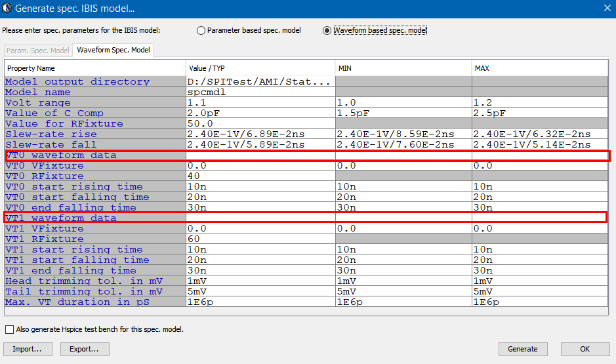Click the Generate button

pos(522,349)
